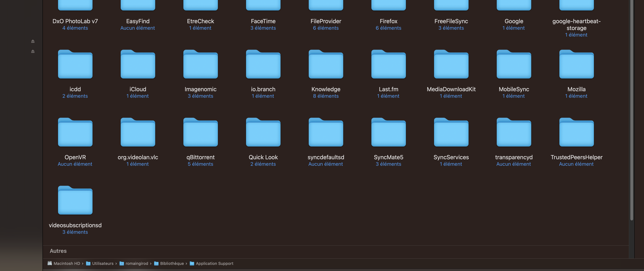Image resolution: width=644 pixels, height=271 pixels.
Task: Select the Mozilla folder icon
Action: [576, 64]
